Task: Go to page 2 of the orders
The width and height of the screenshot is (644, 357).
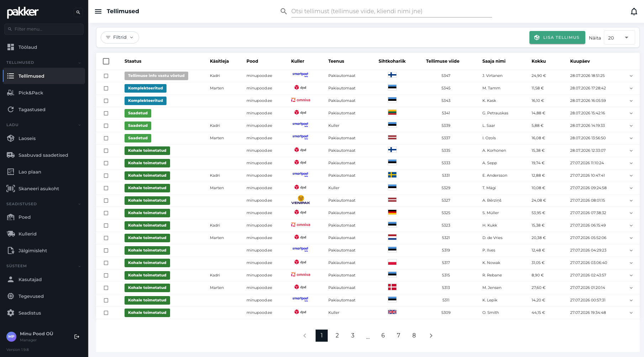Action: tap(337, 336)
